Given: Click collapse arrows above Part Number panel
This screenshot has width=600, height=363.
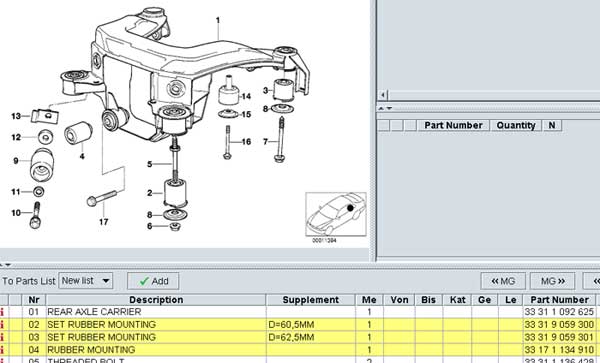Looking at the screenshot, I should pos(385,109).
